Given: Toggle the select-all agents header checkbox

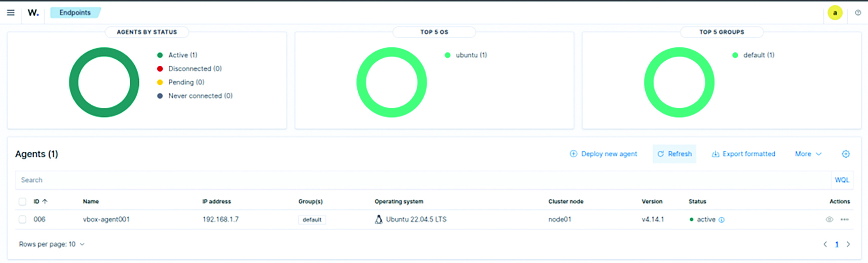Looking at the screenshot, I should pyautogui.click(x=22, y=202).
